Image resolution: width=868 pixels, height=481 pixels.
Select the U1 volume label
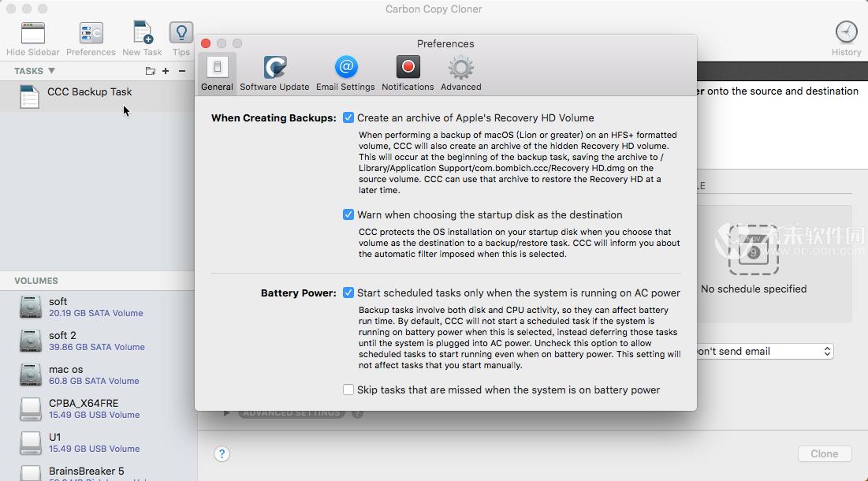55,438
